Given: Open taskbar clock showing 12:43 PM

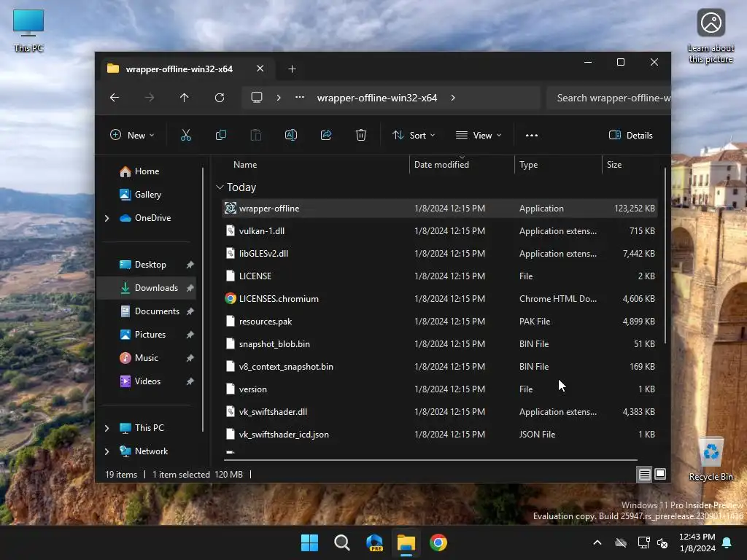Looking at the screenshot, I should pos(697,542).
